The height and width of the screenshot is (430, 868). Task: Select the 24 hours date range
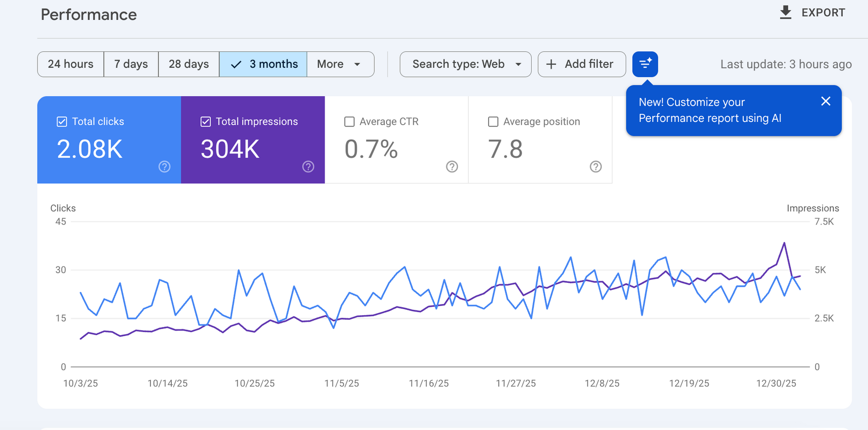click(x=71, y=64)
